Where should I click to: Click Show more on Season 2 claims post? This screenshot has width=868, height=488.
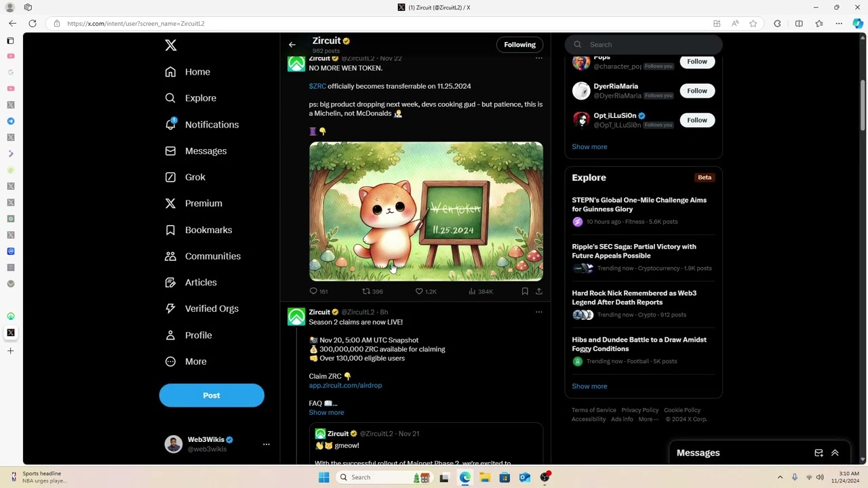click(326, 413)
